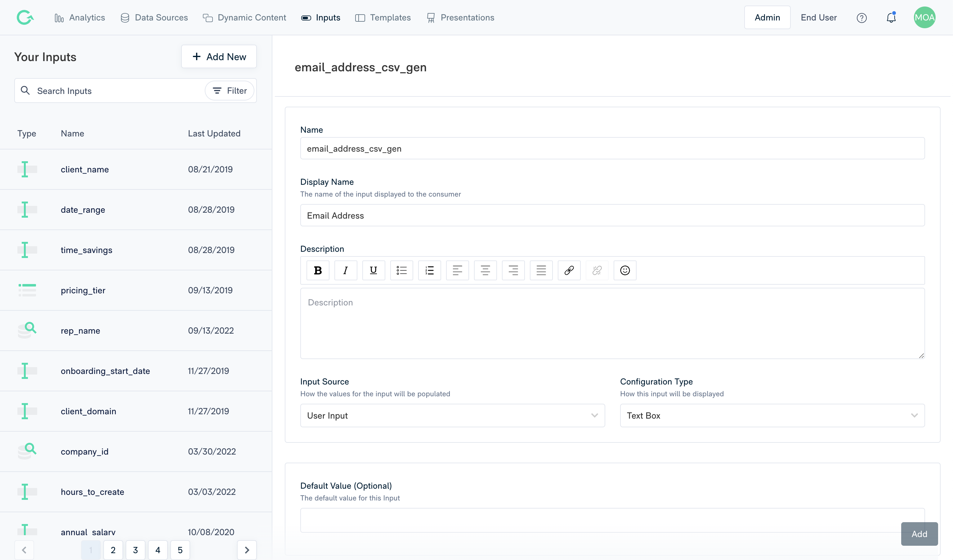The height and width of the screenshot is (560, 953).
Task: Go to previous page of inputs
Action: tap(24, 550)
